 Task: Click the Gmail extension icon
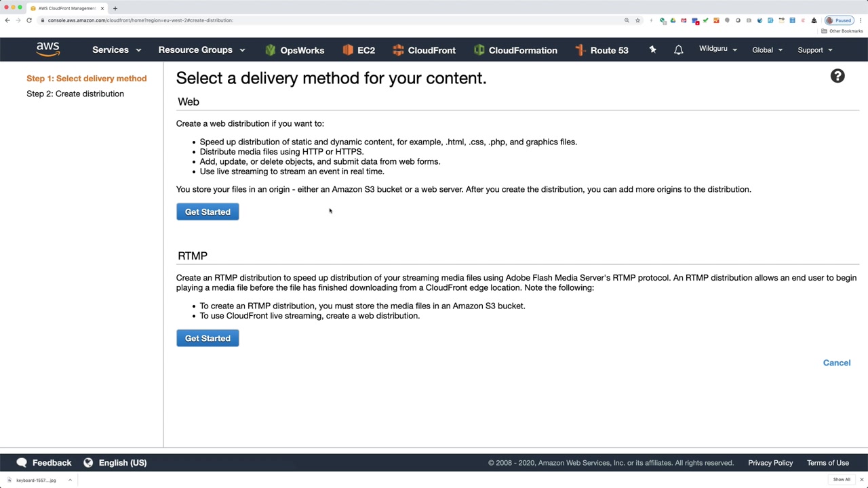(684, 20)
